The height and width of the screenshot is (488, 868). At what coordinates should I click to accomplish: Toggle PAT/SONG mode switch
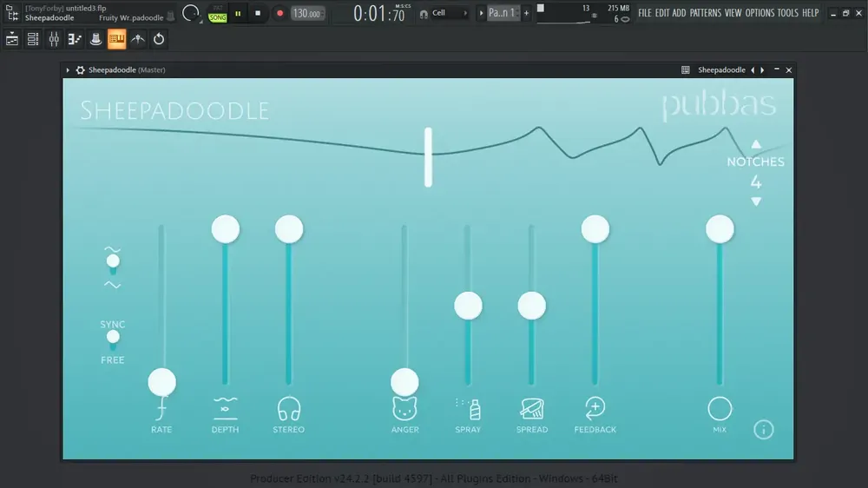[218, 14]
